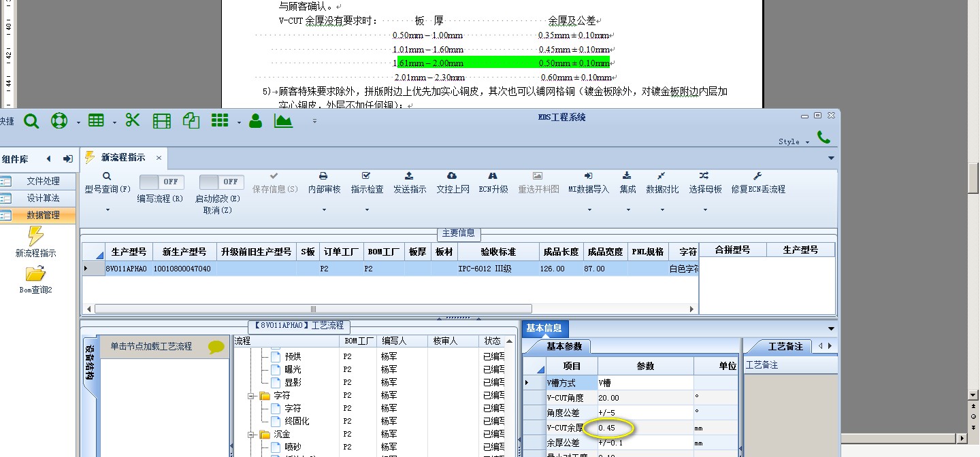
Task: Pin the 组件库 panel with arrow icon
Action: (x=67, y=158)
